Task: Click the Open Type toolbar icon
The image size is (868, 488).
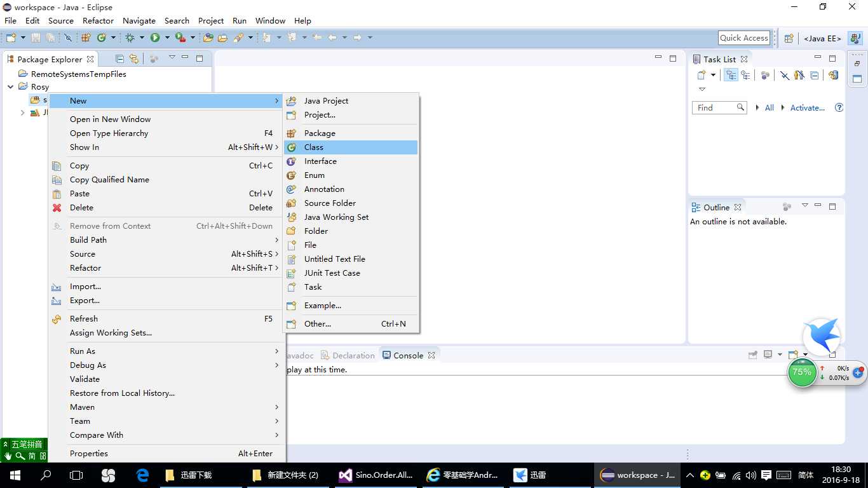Action: 208,37
